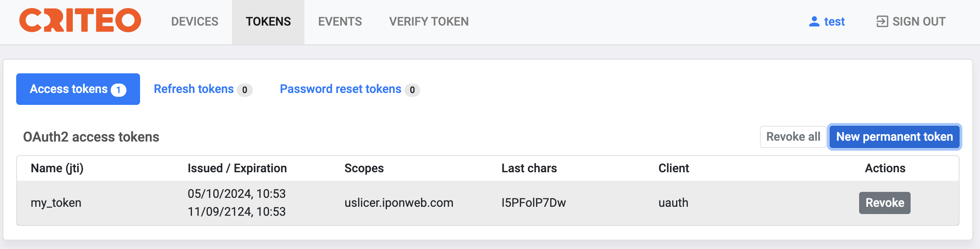Revoke the my_token access token

pos(884,203)
